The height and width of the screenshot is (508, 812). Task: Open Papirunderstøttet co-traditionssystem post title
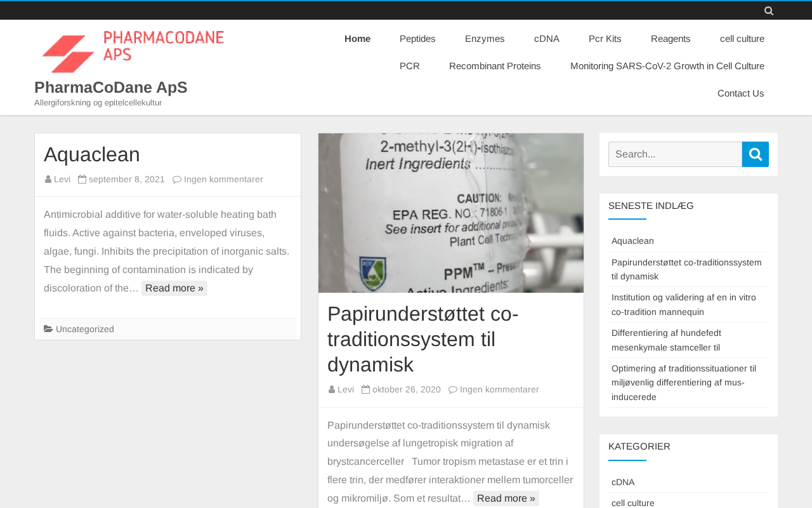tap(422, 339)
